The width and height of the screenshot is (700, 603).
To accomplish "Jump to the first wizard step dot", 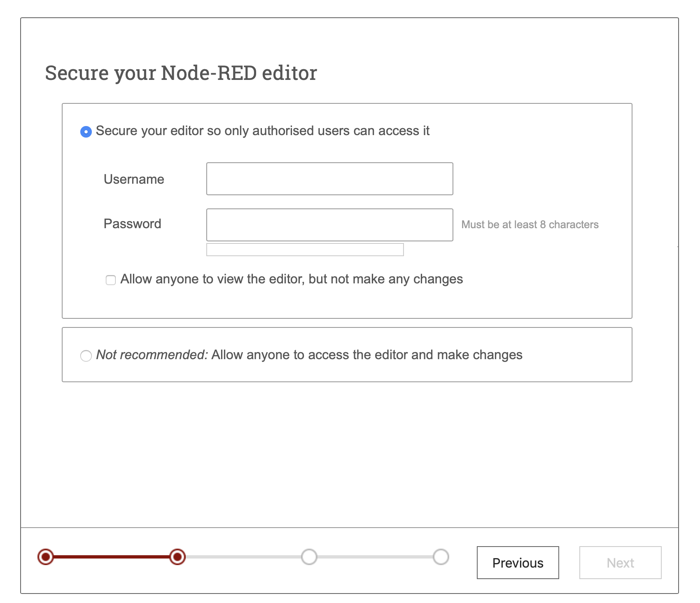I will click(46, 557).
